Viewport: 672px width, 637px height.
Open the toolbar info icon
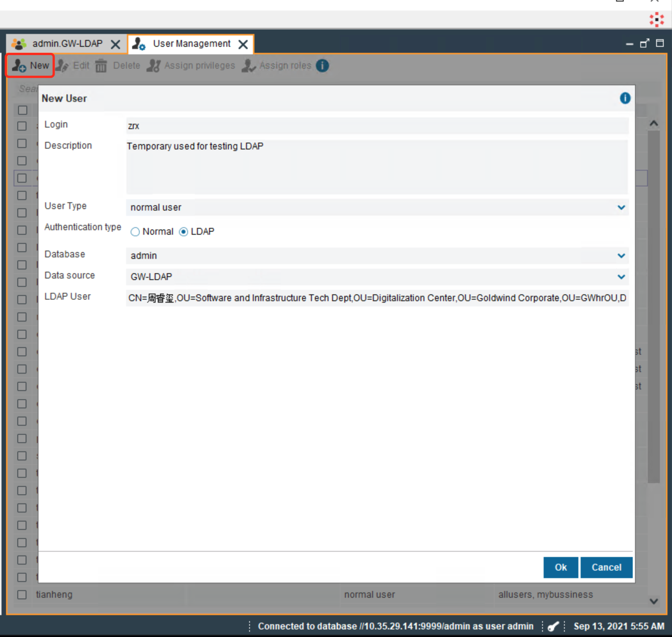322,66
